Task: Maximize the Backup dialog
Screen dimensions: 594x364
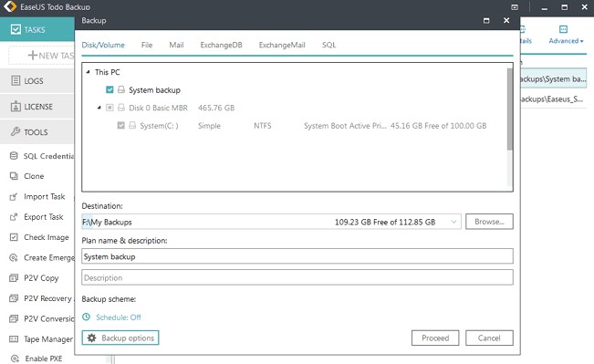Action: tap(486, 20)
